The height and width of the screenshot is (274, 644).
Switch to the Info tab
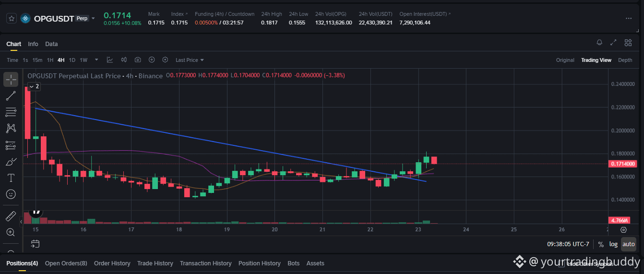(33, 44)
